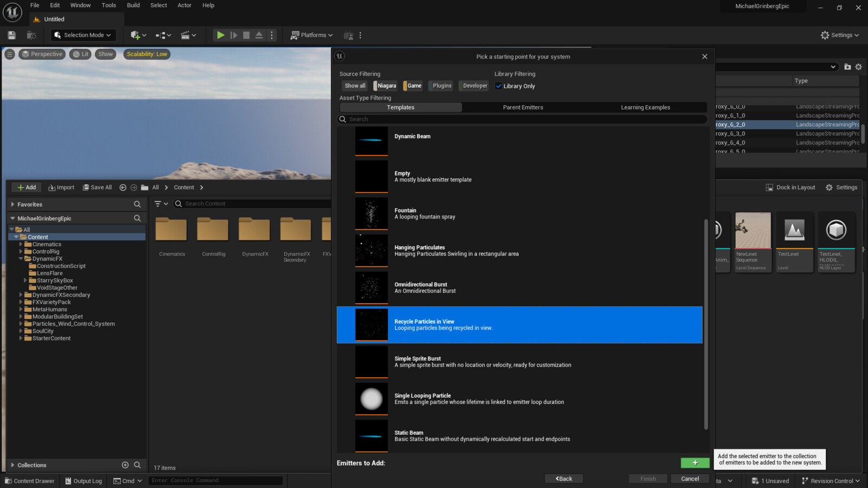Toggle the Perspective viewport mode button
The image size is (868, 488).
coord(42,54)
